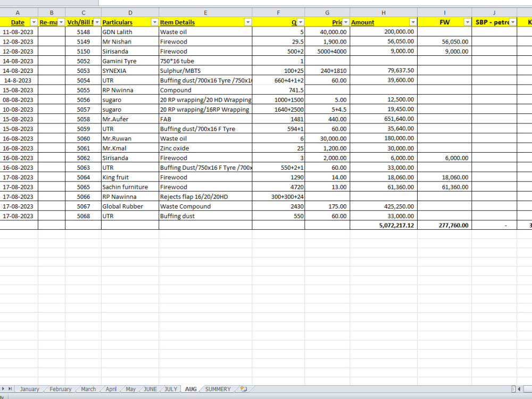Screen dimensions: 532x399
Task: Click the FW total cell 277,760.00
Action: [x=444, y=225]
